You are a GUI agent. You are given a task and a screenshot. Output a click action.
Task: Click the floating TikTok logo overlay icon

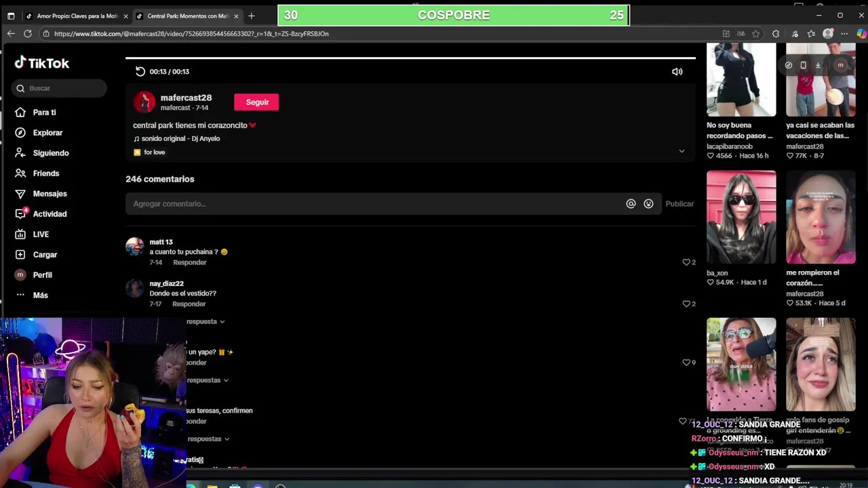pyautogui.click(x=789, y=65)
